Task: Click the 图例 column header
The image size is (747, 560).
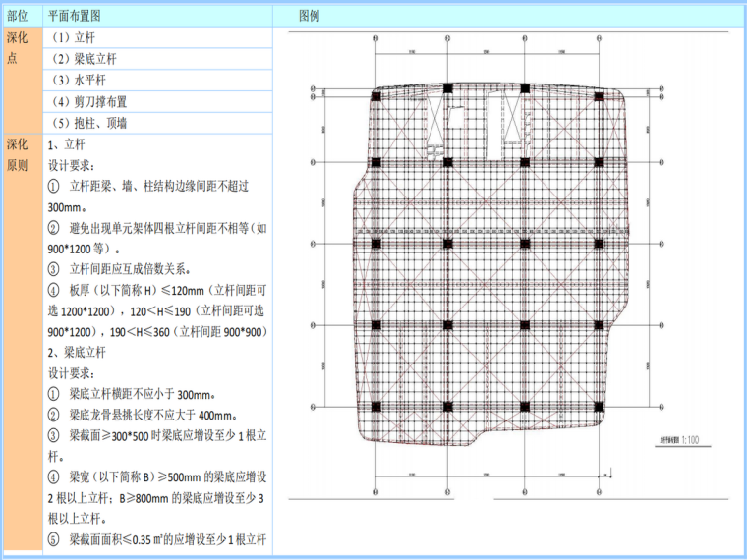Action: 309,17
